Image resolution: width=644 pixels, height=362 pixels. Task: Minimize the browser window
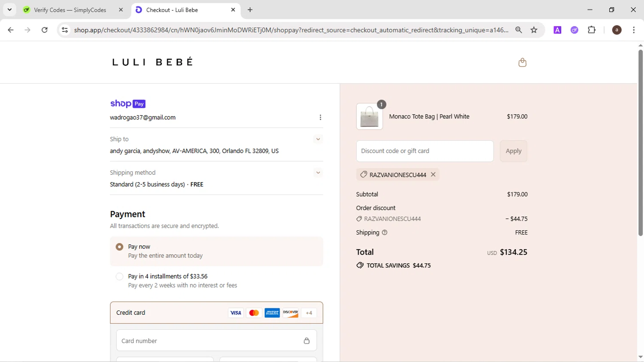click(x=590, y=9)
